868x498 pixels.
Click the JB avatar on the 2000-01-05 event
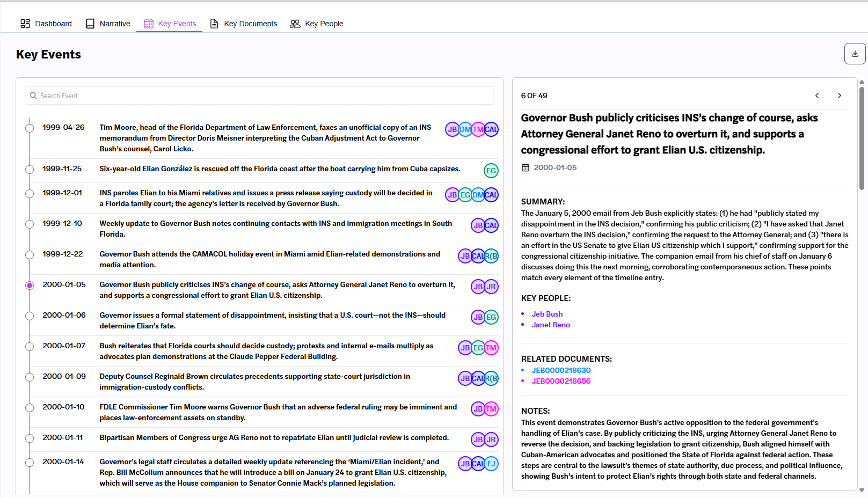[478, 287]
